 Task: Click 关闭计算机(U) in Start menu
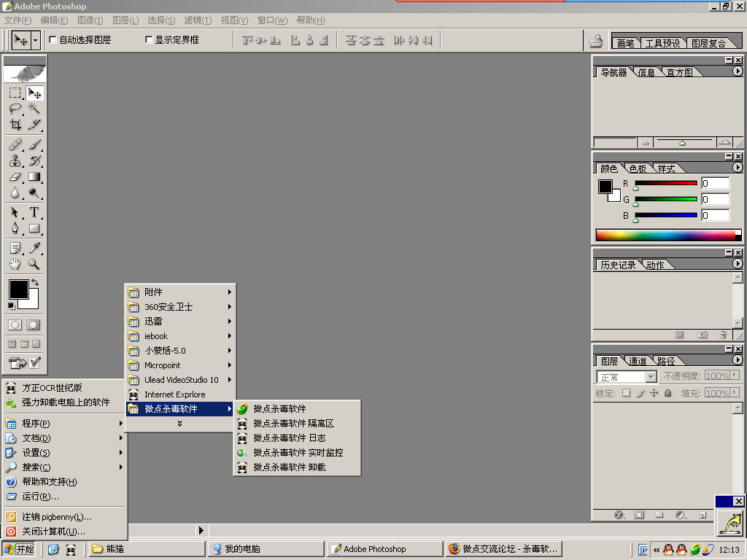click(64, 532)
